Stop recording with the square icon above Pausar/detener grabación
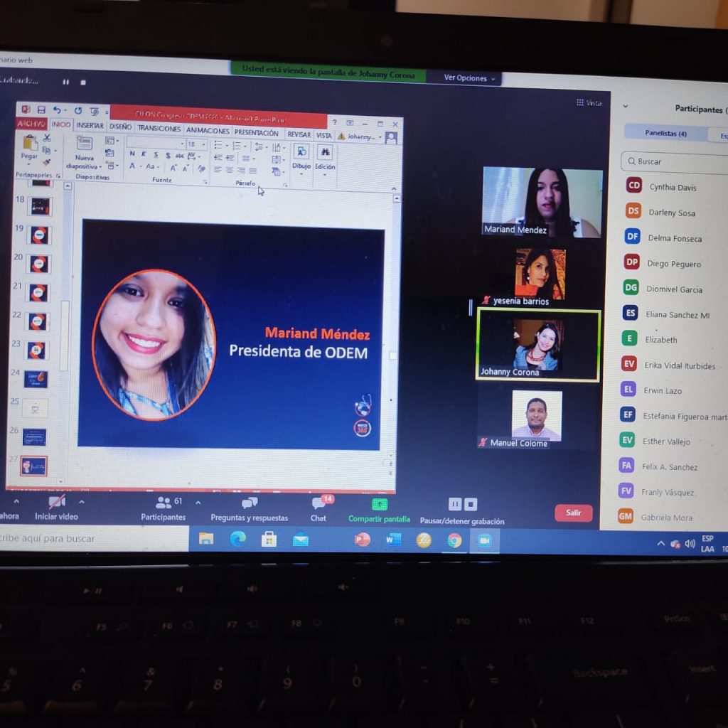 click(471, 504)
